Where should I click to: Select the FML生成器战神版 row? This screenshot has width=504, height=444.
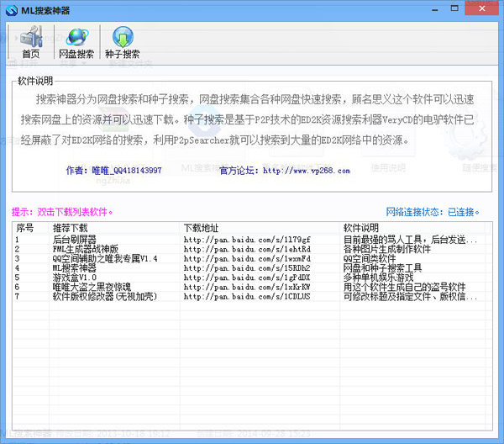click(86, 250)
